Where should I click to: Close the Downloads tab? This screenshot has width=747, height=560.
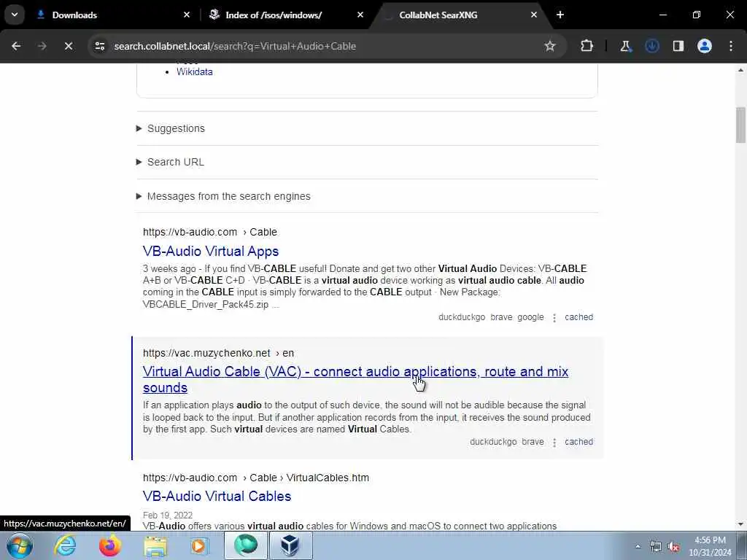coord(187,15)
